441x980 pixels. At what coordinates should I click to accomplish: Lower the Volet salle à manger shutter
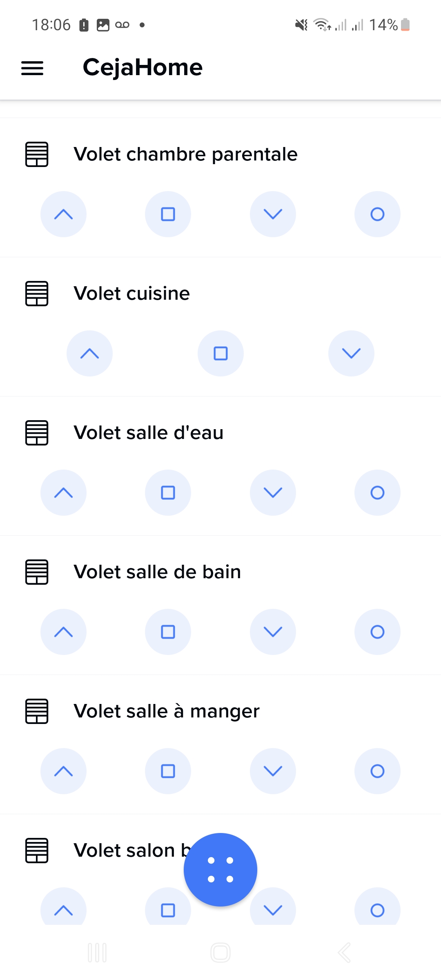273,771
